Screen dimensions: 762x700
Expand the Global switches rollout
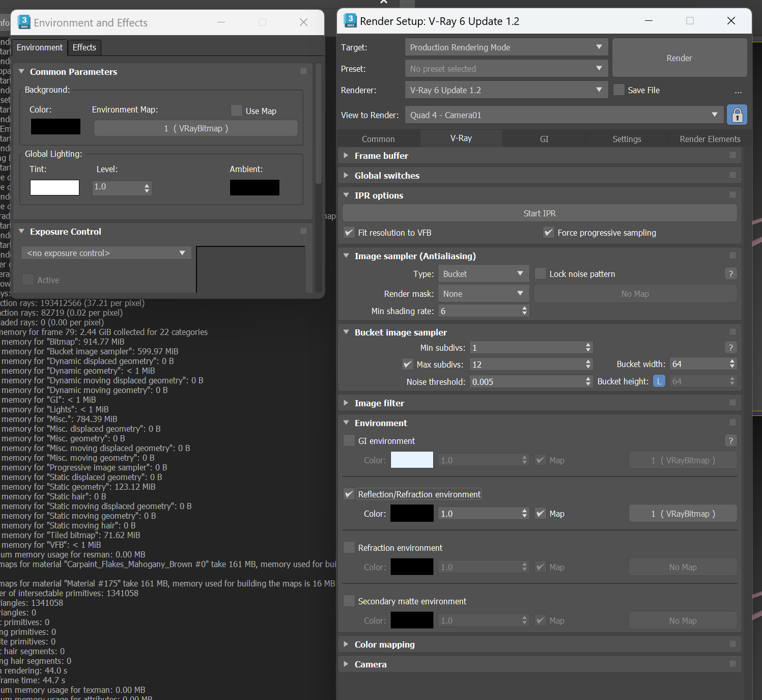pyautogui.click(x=346, y=175)
